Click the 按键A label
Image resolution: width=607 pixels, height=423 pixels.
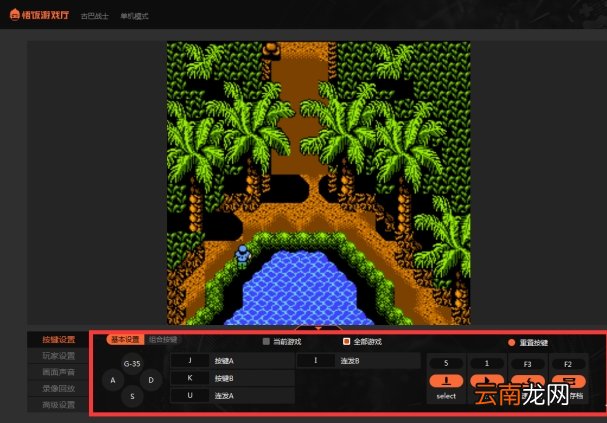224,361
